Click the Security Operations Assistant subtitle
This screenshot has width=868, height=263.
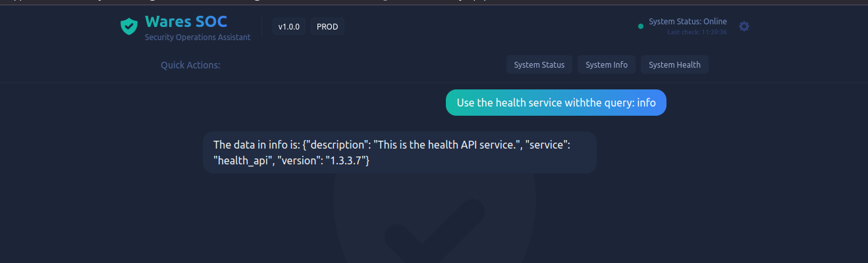[x=198, y=37]
